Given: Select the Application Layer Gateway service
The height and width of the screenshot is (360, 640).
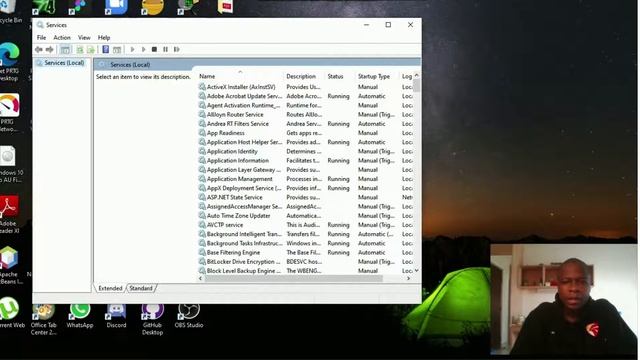Looking at the screenshot, I should 305,170.
